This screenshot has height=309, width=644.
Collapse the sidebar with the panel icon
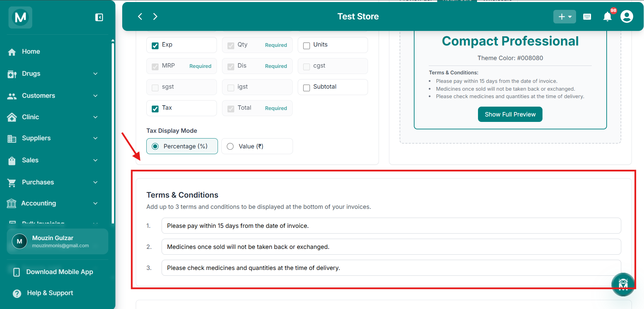[x=99, y=17]
